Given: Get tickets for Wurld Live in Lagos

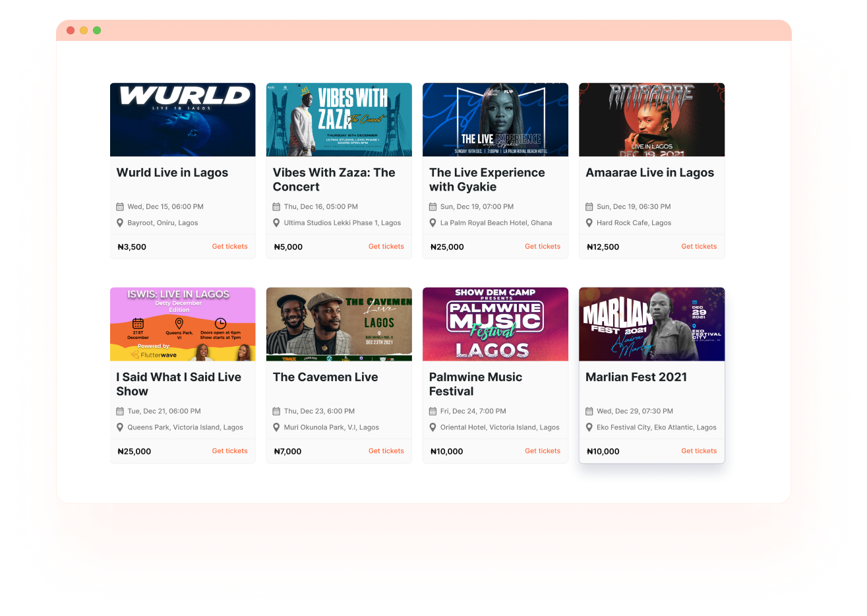Looking at the screenshot, I should point(229,247).
